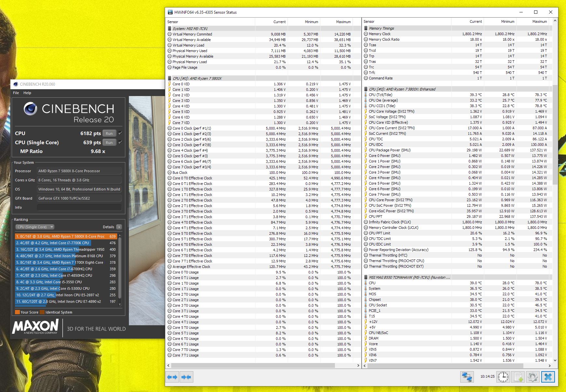This screenshot has width=566, height=392.
Task: Click the Infinity Fabric Clock (FCLK) row label
Action: (390, 222)
